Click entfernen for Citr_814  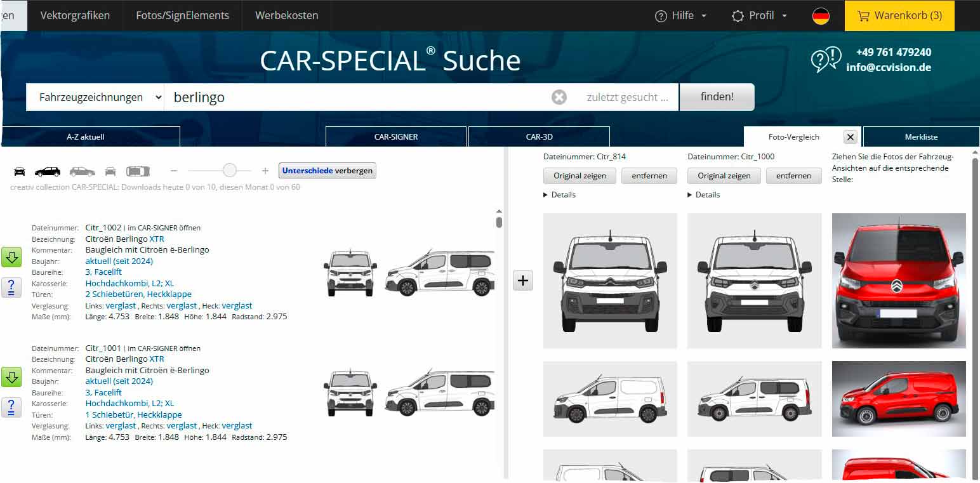[649, 176]
